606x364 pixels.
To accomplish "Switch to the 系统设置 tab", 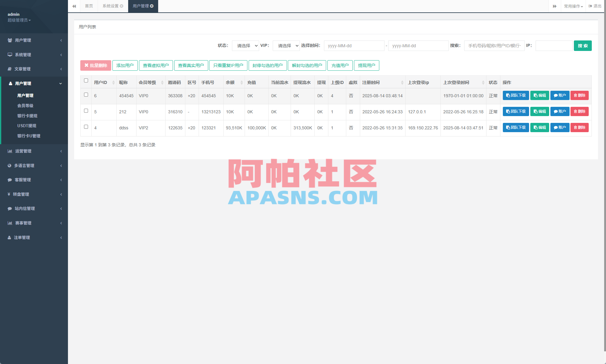I will click(x=110, y=6).
